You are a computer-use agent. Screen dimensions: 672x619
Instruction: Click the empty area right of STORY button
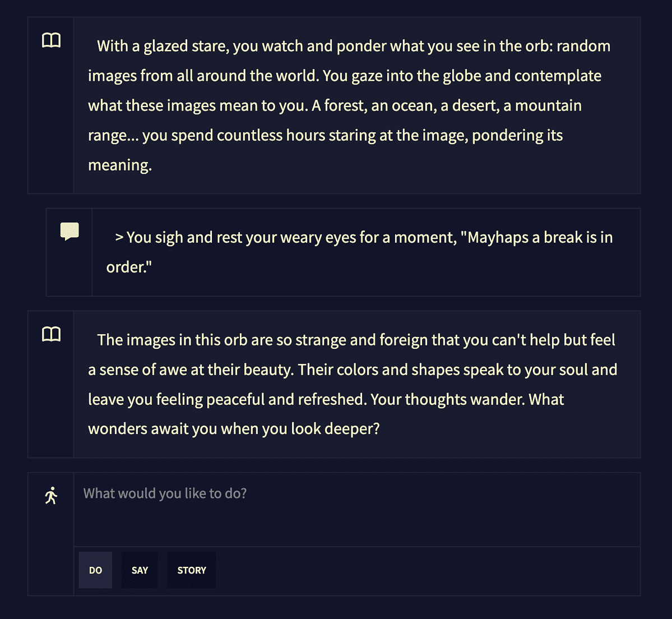point(428,571)
